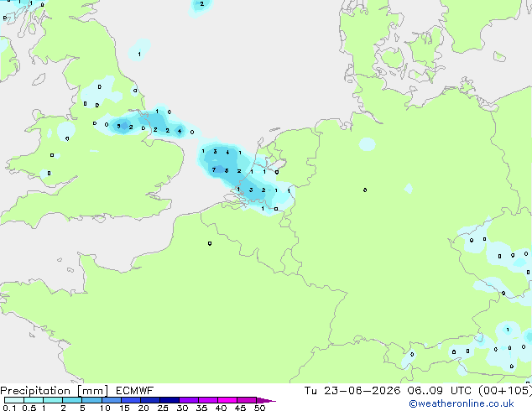Click the 'Precipitation' title word

point(35,391)
